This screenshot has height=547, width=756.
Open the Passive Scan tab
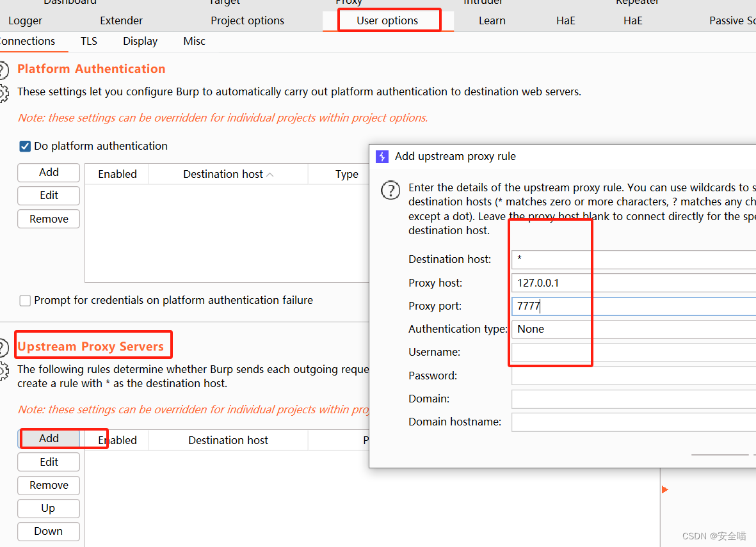tap(732, 20)
